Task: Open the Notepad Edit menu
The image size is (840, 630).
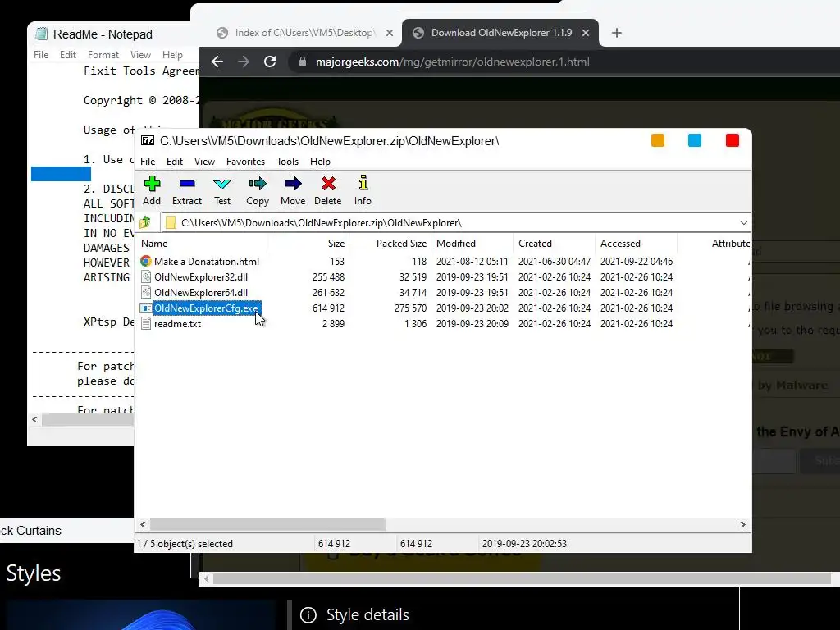Action: 68,55
